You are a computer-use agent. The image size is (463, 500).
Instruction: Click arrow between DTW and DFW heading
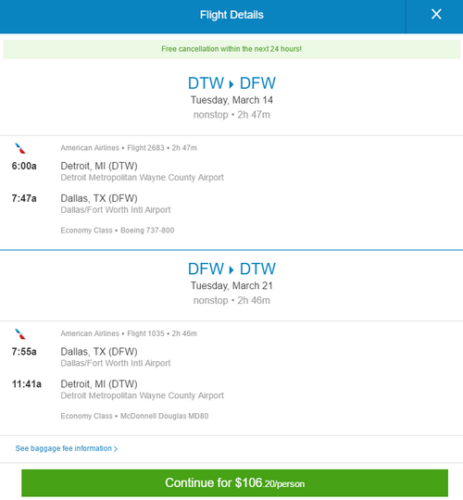coord(231,84)
